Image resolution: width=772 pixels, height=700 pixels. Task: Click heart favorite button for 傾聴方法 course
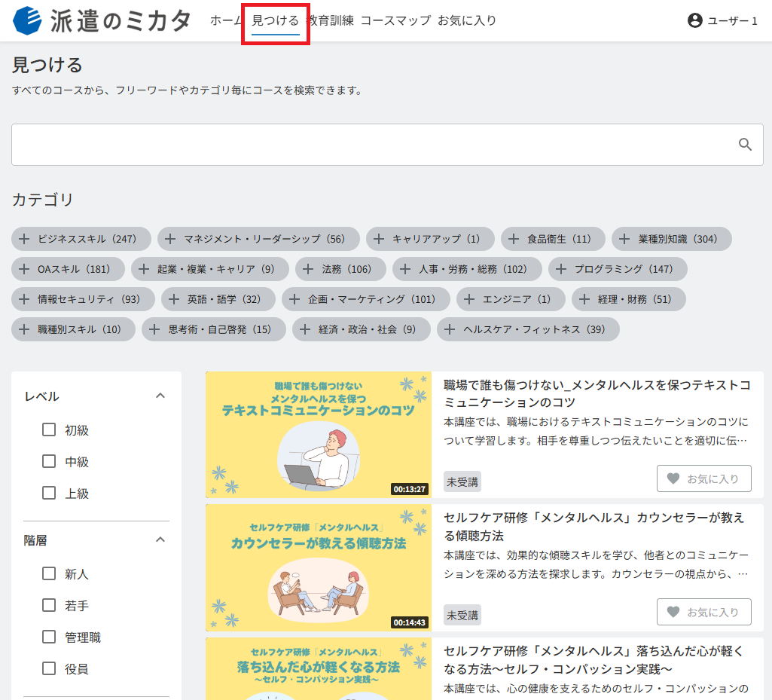(x=703, y=612)
